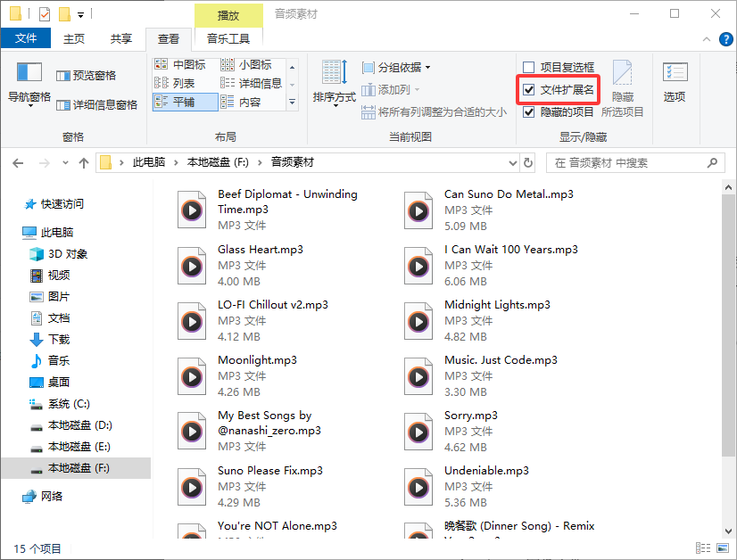This screenshot has height=560, width=737.
Task: Open the 导航窗格 navigation pane button
Action: pyautogui.click(x=29, y=84)
